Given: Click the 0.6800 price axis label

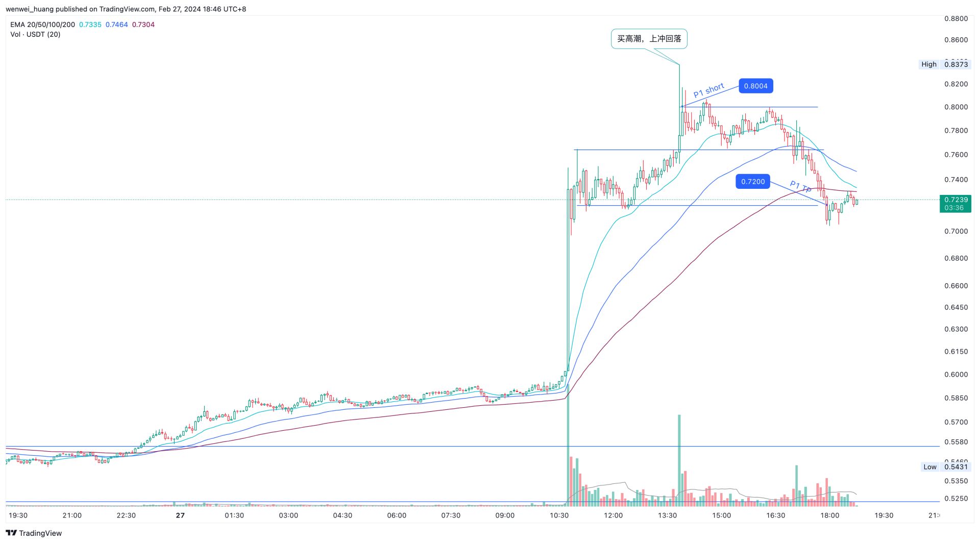Looking at the screenshot, I should [x=956, y=258].
